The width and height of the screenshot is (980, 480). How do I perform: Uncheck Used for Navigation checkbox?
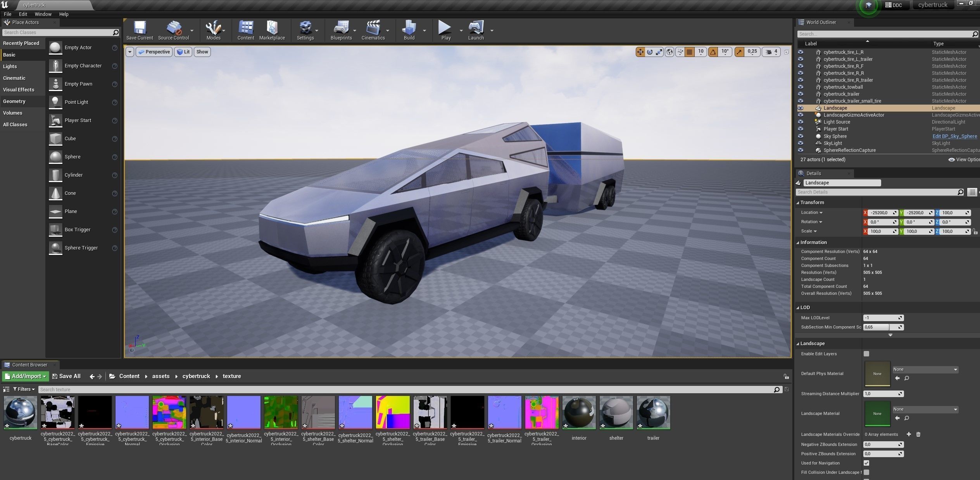[x=866, y=463]
